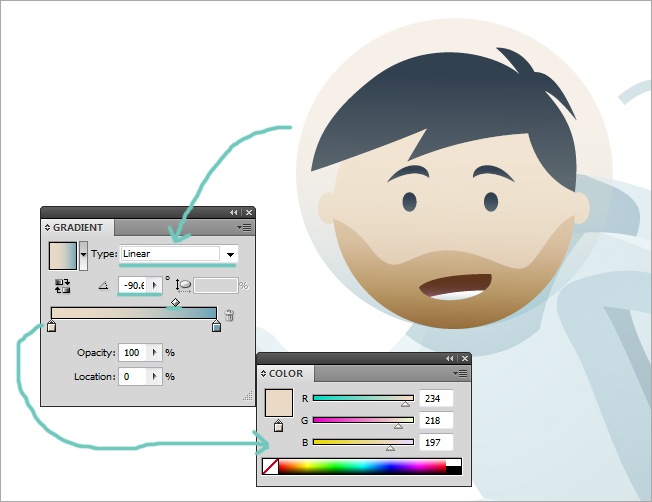The width and height of the screenshot is (652, 502).
Task: Cycle Color panel view via title arrows
Action: (263, 373)
